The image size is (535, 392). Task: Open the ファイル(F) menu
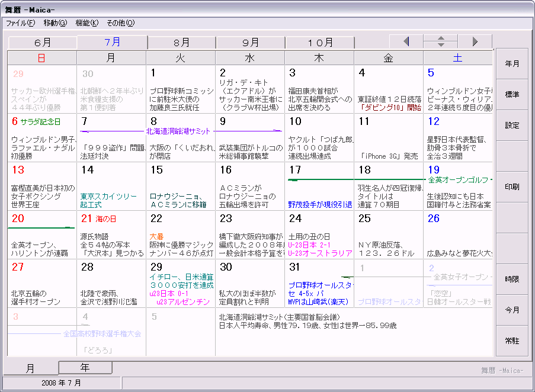(21, 23)
